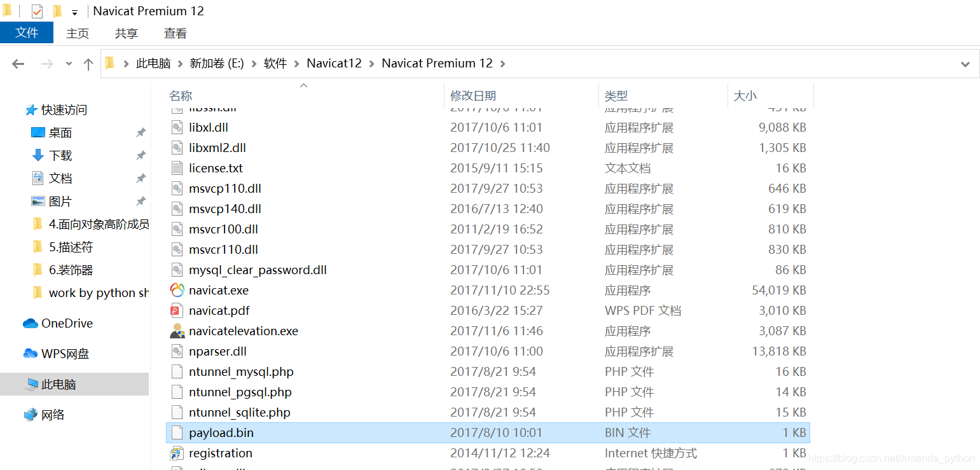980x470 pixels.
Task: Open 文档 in quick access
Action: click(52, 178)
